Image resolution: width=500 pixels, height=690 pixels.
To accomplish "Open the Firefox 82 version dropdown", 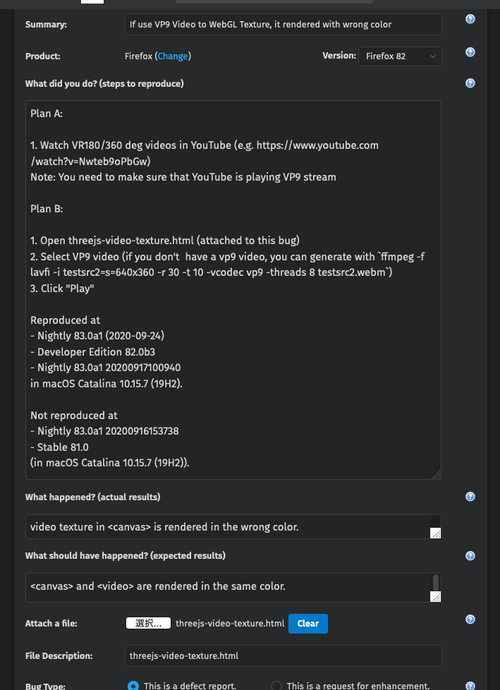I will [x=400, y=56].
